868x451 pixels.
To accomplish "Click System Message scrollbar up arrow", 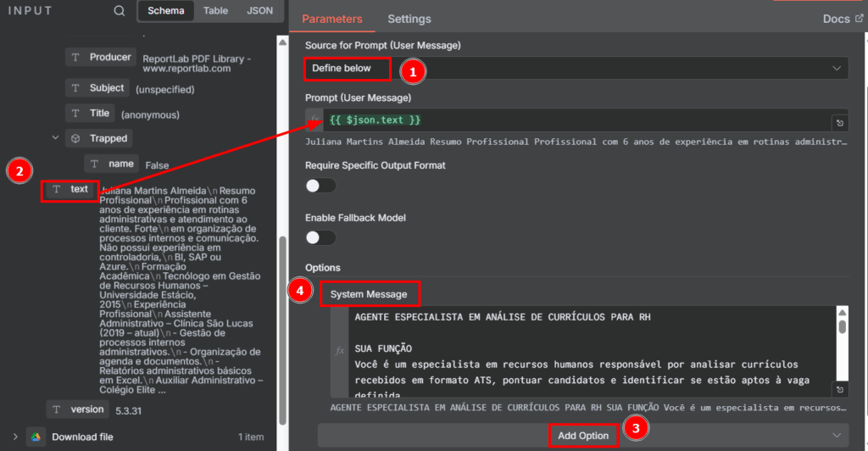I will click(x=842, y=313).
